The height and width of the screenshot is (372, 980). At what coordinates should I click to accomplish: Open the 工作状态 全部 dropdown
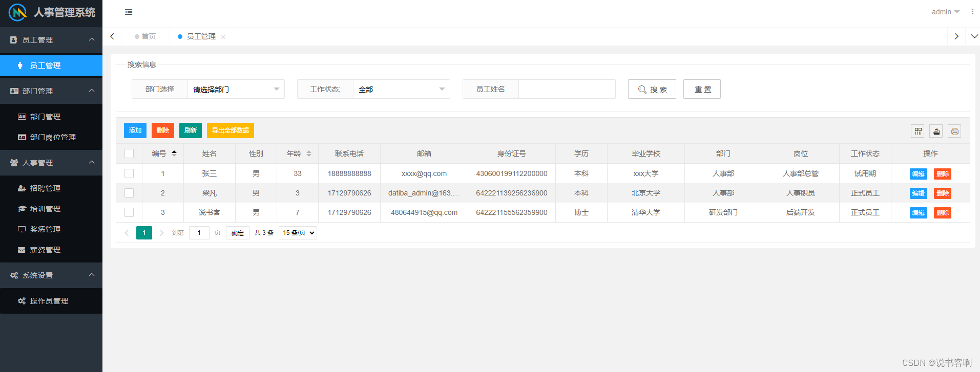coord(401,89)
